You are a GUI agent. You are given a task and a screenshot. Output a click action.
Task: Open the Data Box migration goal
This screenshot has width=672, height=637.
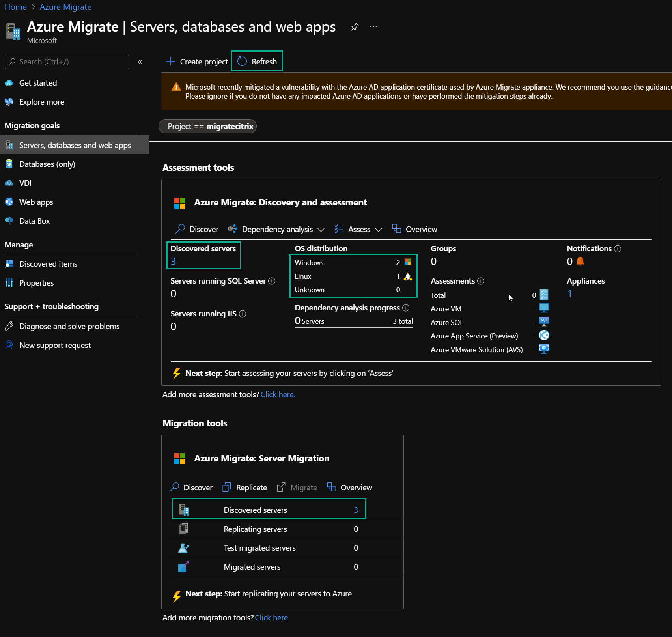pyautogui.click(x=34, y=221)
